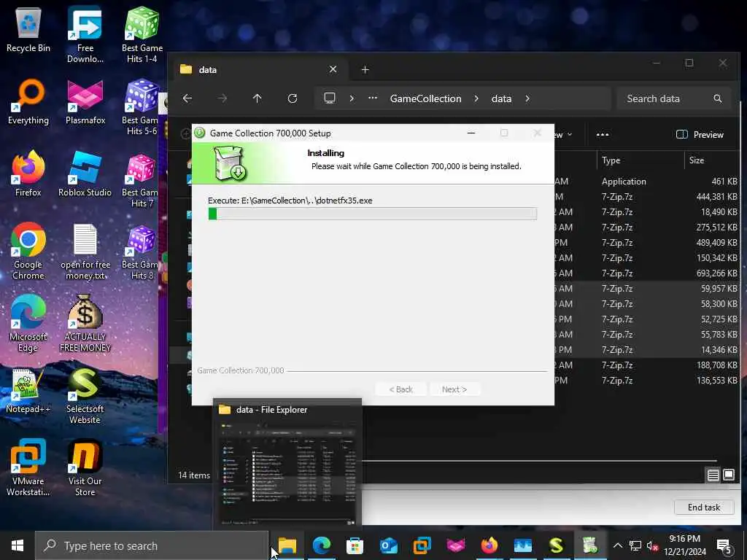Click the Selectsoft S taskbar icon
The width and height of the screenshot is (747, 560).
coord(557,545)
